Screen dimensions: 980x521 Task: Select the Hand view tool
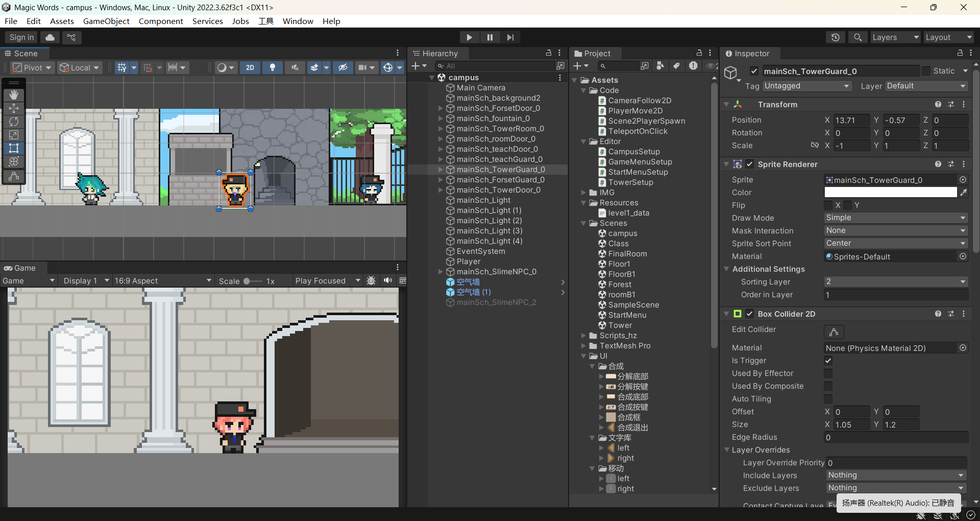click(14, 95)
